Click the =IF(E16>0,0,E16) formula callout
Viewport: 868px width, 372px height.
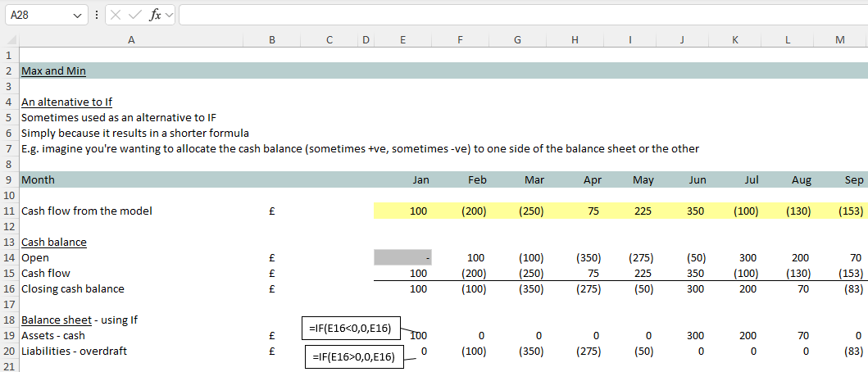coord(354,356)
